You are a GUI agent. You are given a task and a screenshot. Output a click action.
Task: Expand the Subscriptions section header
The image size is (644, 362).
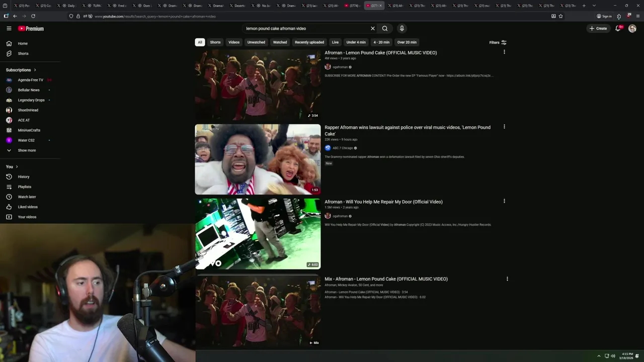pyautogui.click(x=21, y=70)
